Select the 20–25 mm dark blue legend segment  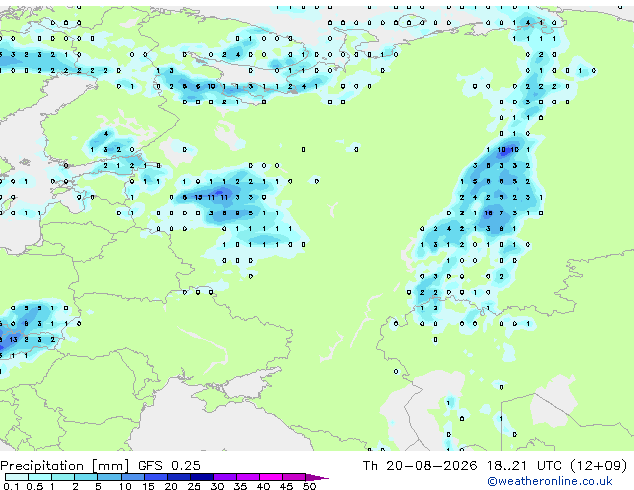pos(178,477)
